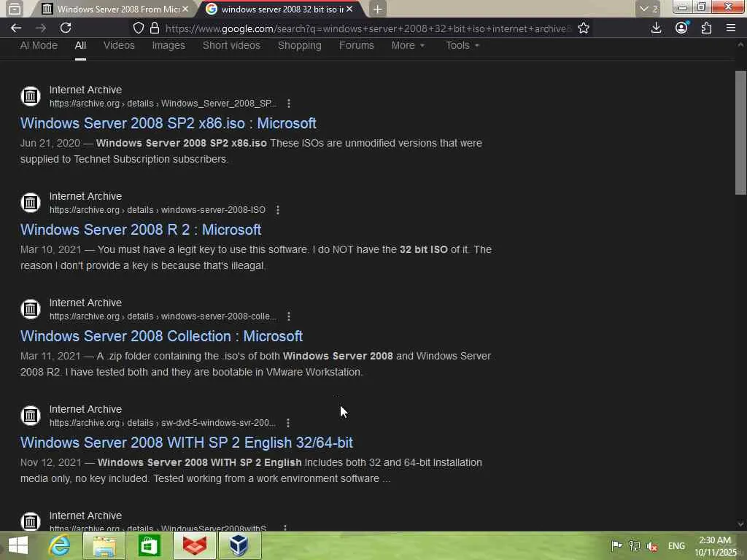Image resolution: width=747 pixels, height=560 pixels.
Task: Bookmark this page with the star icon
Action: [584, 28]
